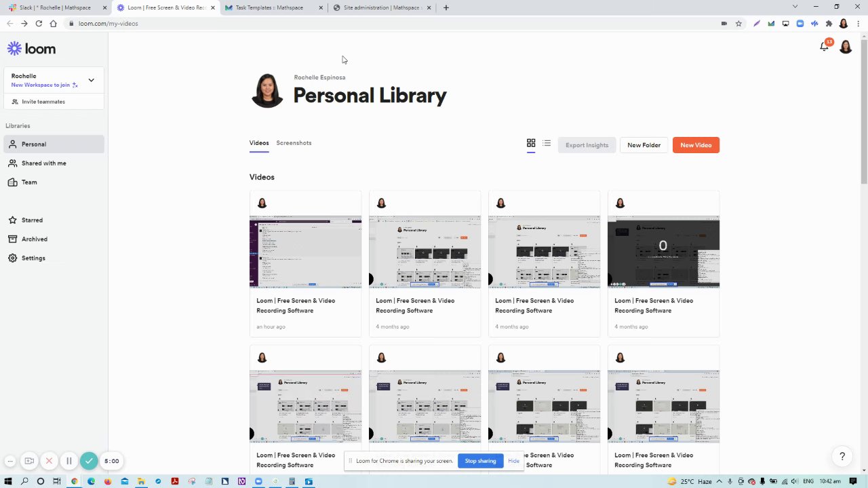Open the Windows action center notifications

pos(853,481)
